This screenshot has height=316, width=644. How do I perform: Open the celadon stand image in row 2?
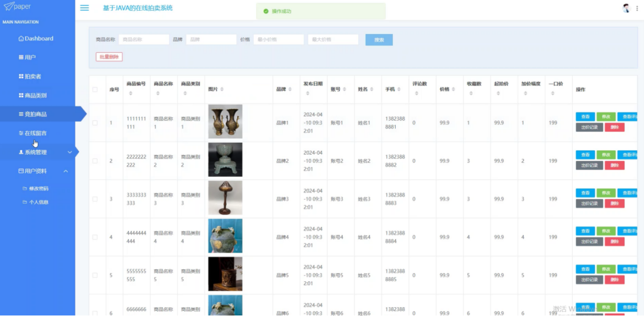pyautogui.click(x=225, y=160)
